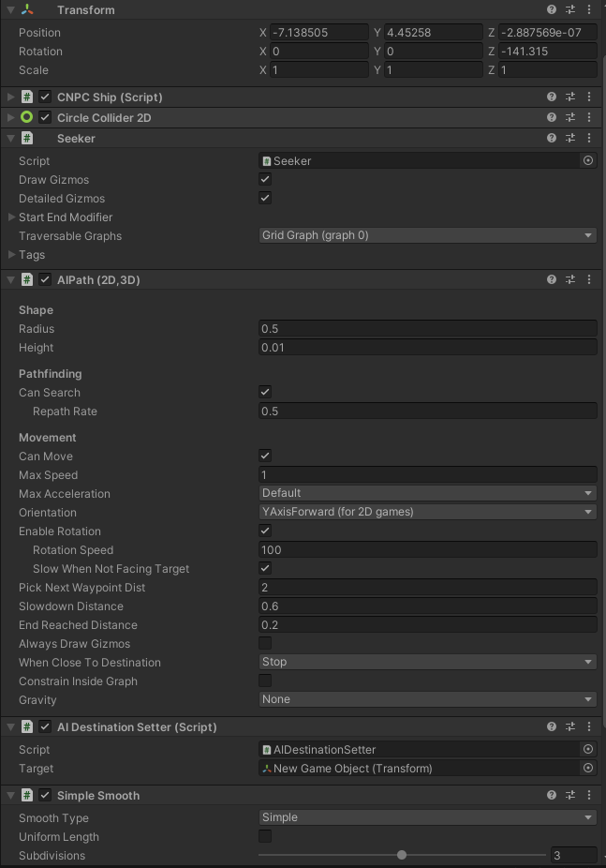Open Orientation dropdown
606x868 pixels.
[x=427, y=512]
